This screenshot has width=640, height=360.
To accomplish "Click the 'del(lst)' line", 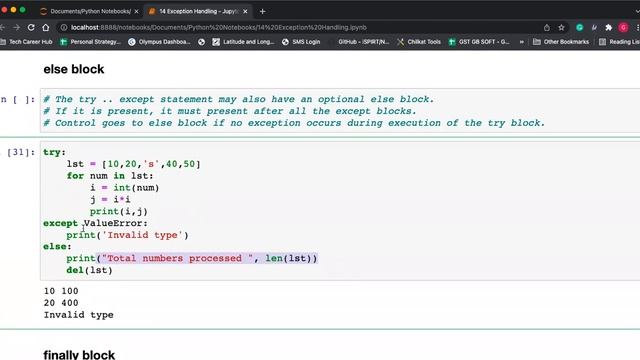I will point(89,270).
